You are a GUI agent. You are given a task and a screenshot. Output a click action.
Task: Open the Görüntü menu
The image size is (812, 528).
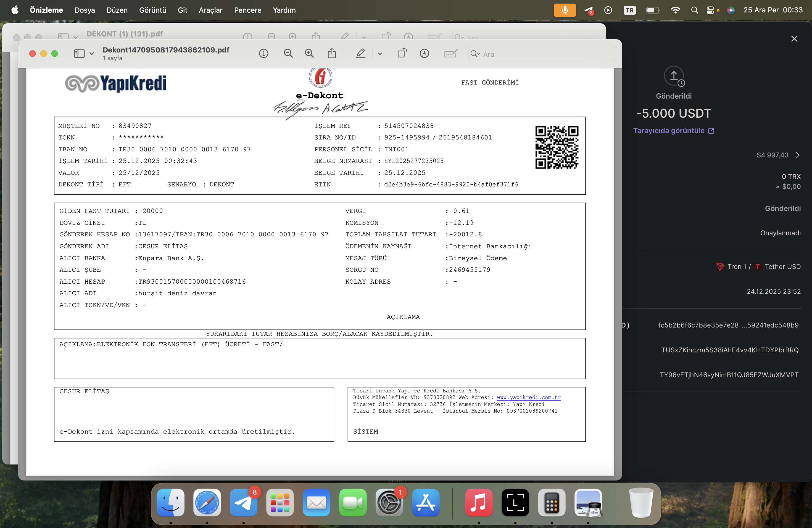[x=152, y=10]
